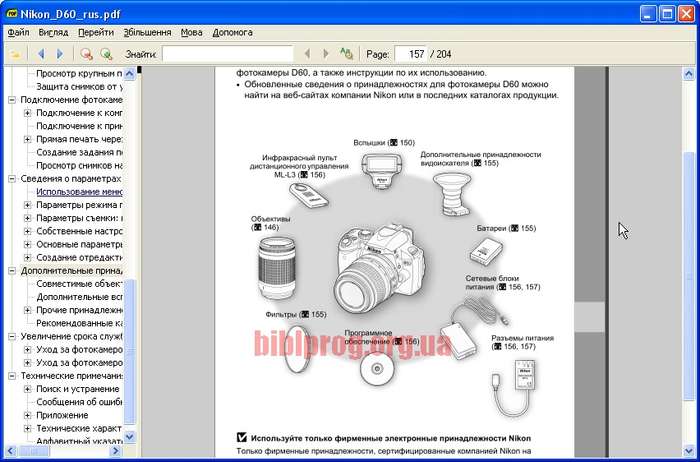Open the Вигляд menu

[x=53, y=33]
